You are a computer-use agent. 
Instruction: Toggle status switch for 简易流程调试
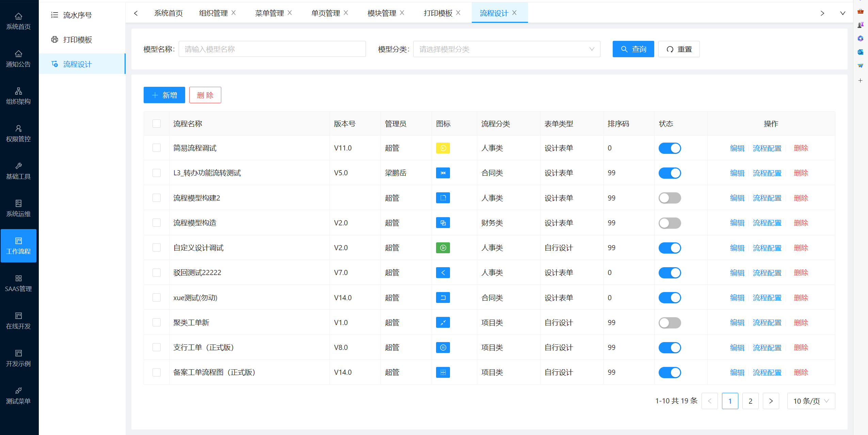tap(670, 148)
